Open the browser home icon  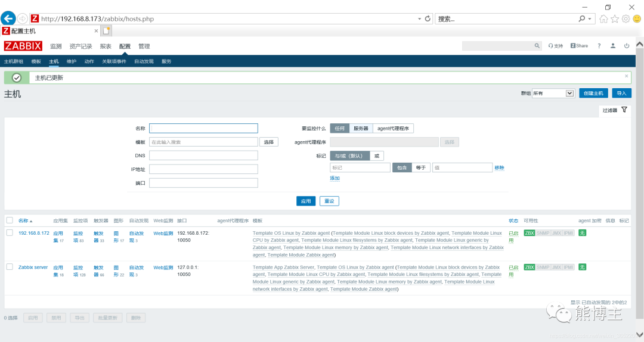pyautogui.click(x=603, y=19)
